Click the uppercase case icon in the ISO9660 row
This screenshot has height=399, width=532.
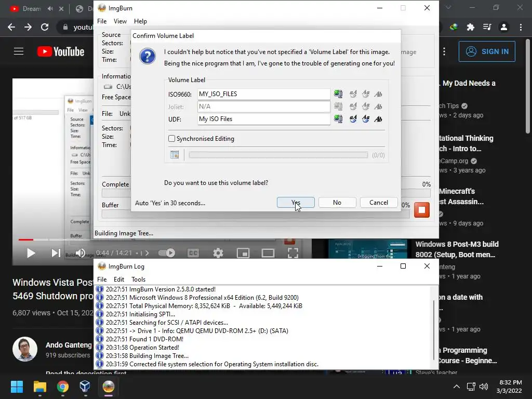pos(353,94)
